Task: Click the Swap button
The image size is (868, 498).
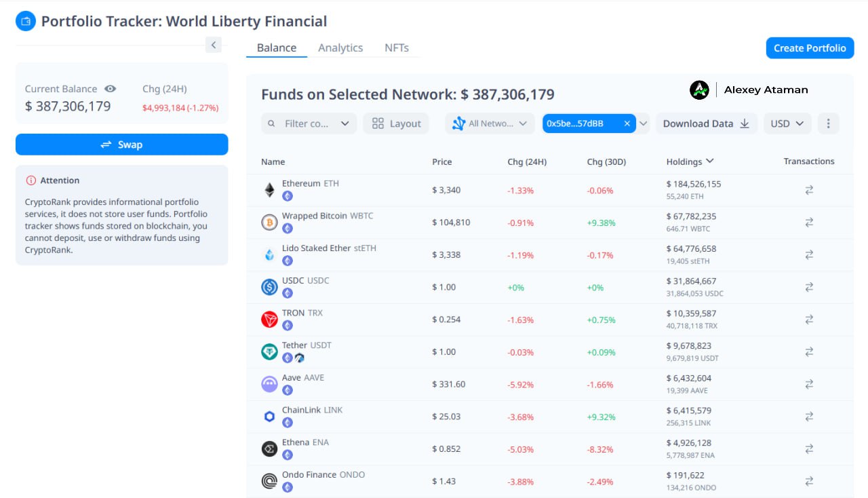Action: (122, 145)
